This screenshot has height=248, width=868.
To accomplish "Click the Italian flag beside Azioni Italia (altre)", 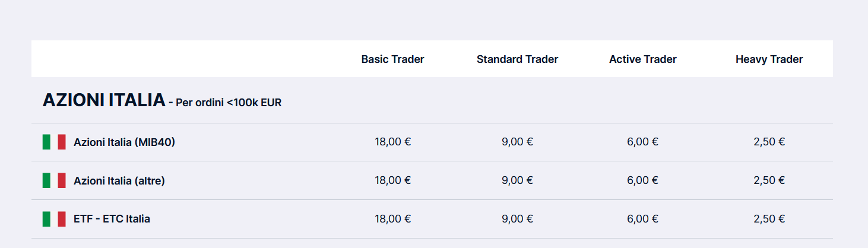I will pyautogui.click(x=54, y=180).
